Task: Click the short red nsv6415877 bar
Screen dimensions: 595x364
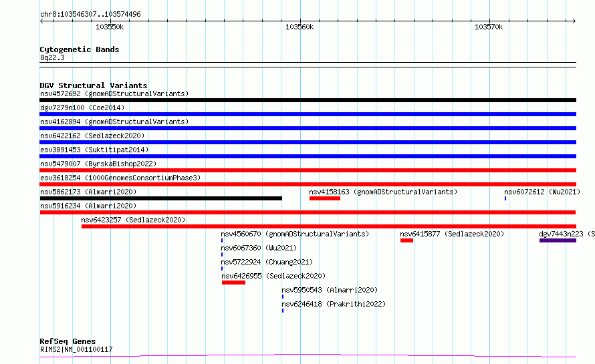Action: pos(406,240)
